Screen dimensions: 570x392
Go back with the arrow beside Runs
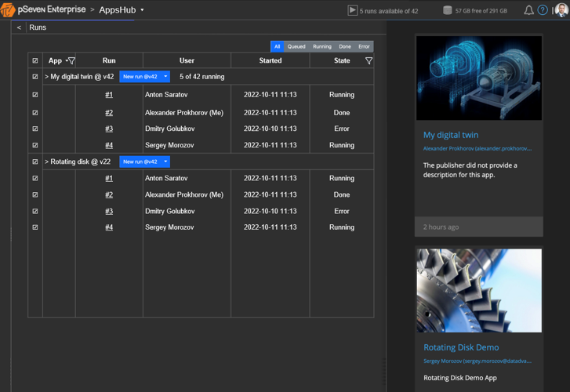pos(19,27)
